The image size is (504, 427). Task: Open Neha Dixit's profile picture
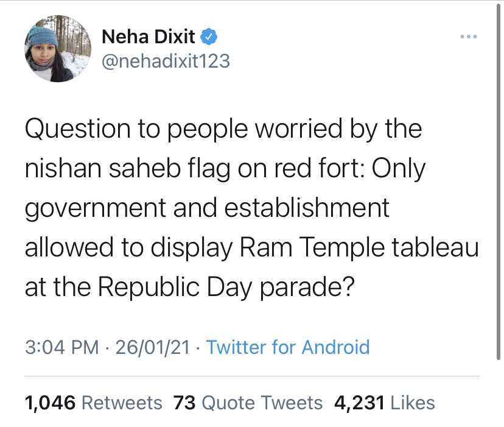[x=58, y=49]
